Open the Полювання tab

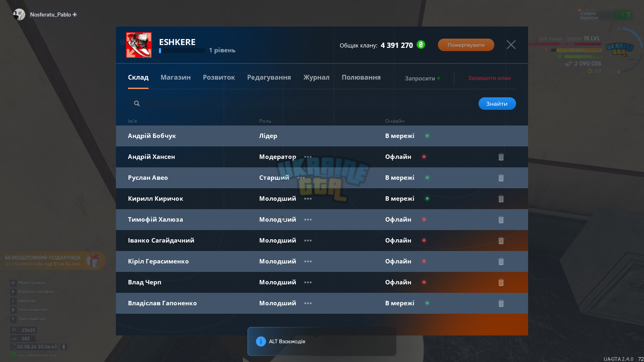[361, 77]
